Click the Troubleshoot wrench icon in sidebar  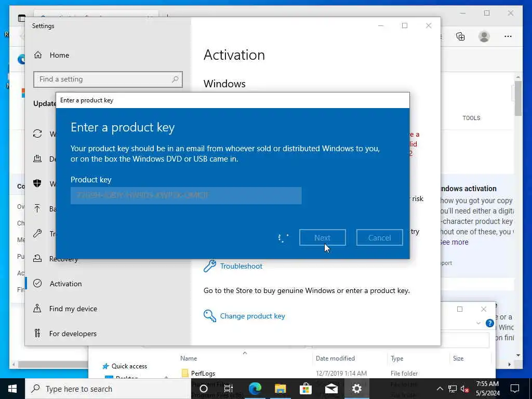[x=37, y=233]
